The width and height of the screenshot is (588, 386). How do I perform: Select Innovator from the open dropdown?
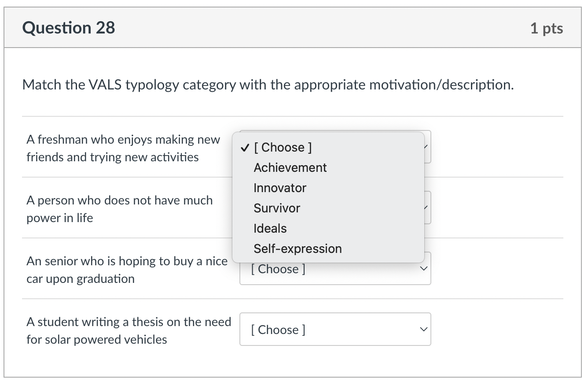click(x=279, y=188)
